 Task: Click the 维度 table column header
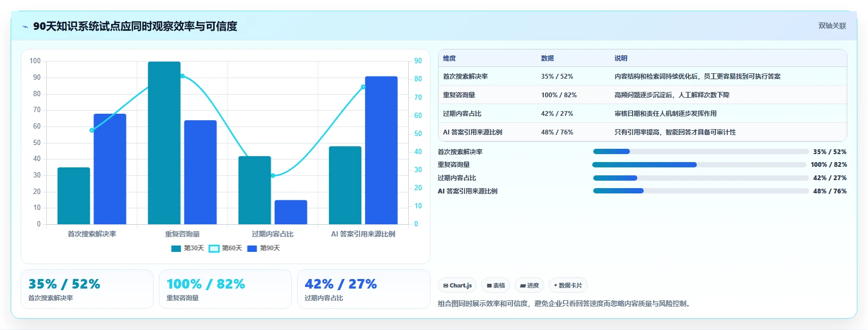(449, 58)
